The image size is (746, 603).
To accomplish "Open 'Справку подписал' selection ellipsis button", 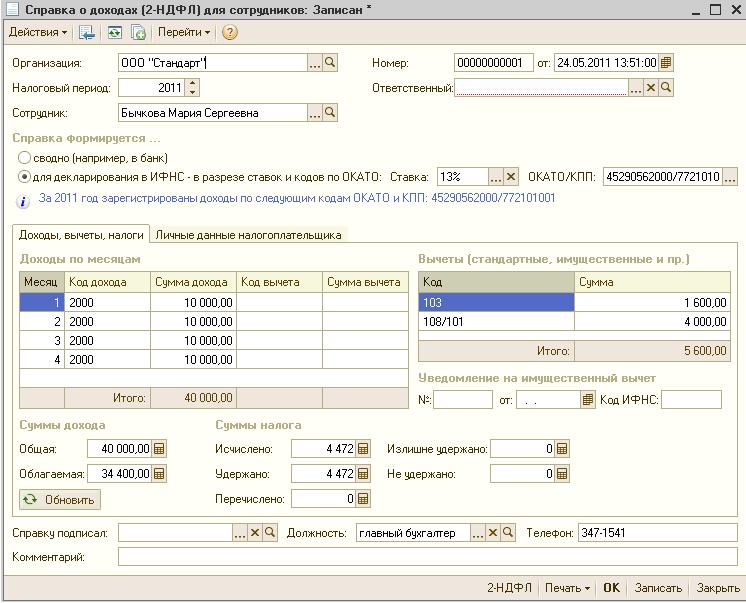I will 240,533.
